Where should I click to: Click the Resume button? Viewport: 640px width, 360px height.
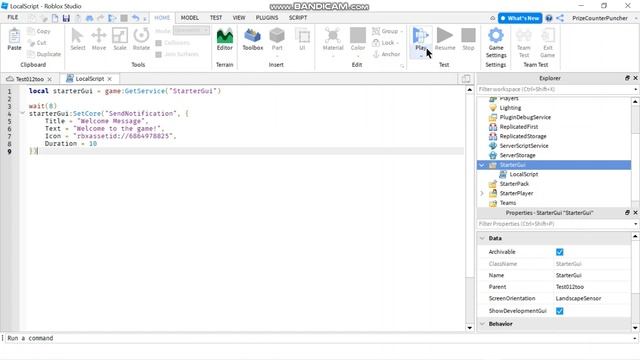(x=445, y=39)
